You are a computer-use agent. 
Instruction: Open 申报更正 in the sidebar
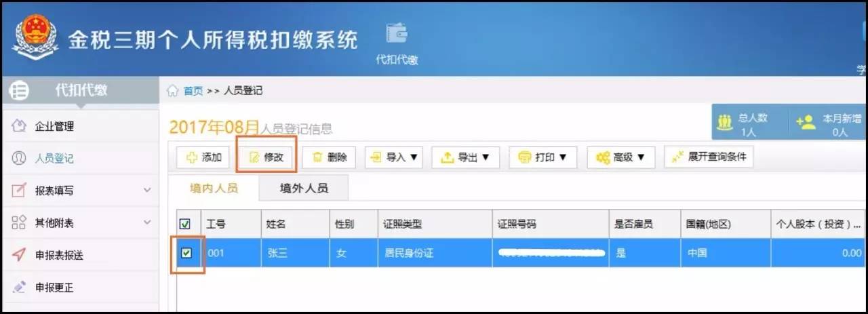[54, 288]
